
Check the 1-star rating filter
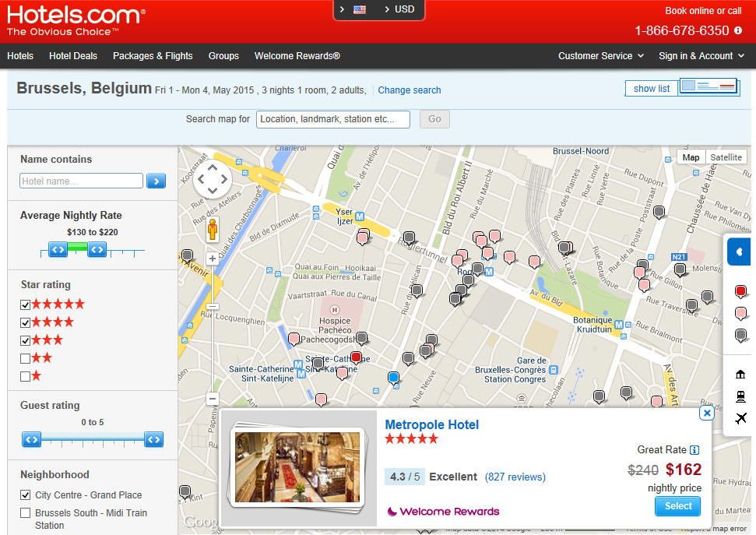pyautogui.click(x=26, y=376)
